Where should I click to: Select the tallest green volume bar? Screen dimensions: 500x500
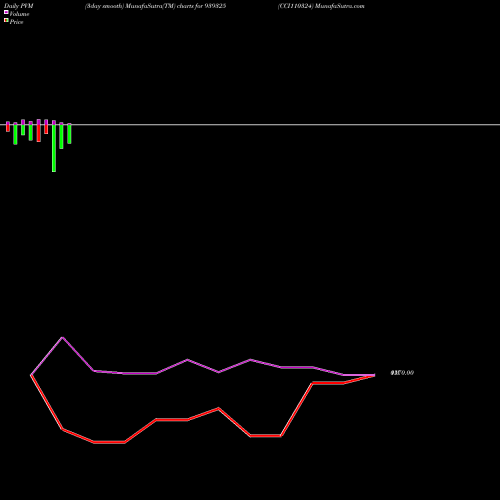(x=54, y=148)
